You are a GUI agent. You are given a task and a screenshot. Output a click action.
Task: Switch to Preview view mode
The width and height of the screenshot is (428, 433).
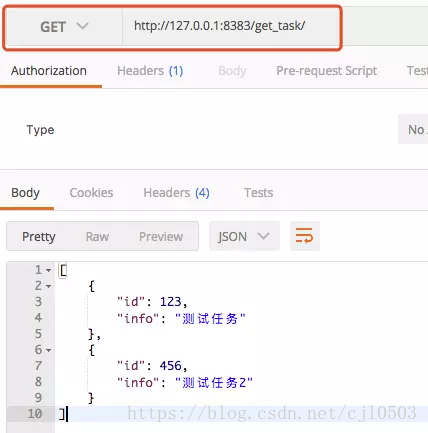tap(161, 237)
